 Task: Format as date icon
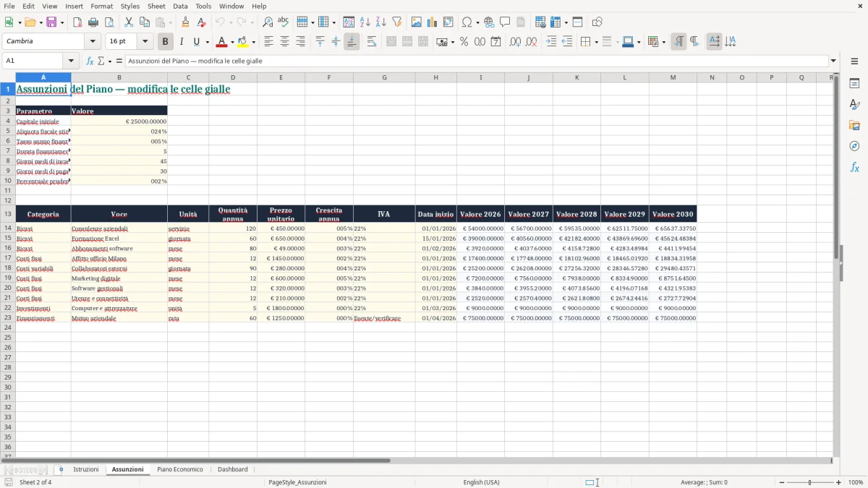click(495, 42)
